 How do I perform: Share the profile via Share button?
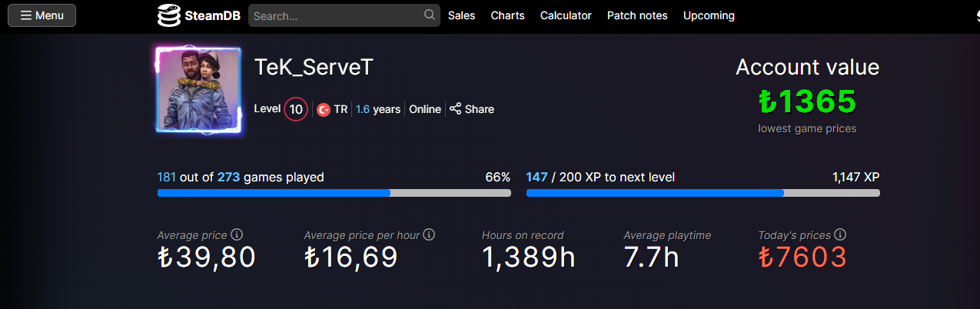(472, 109)
